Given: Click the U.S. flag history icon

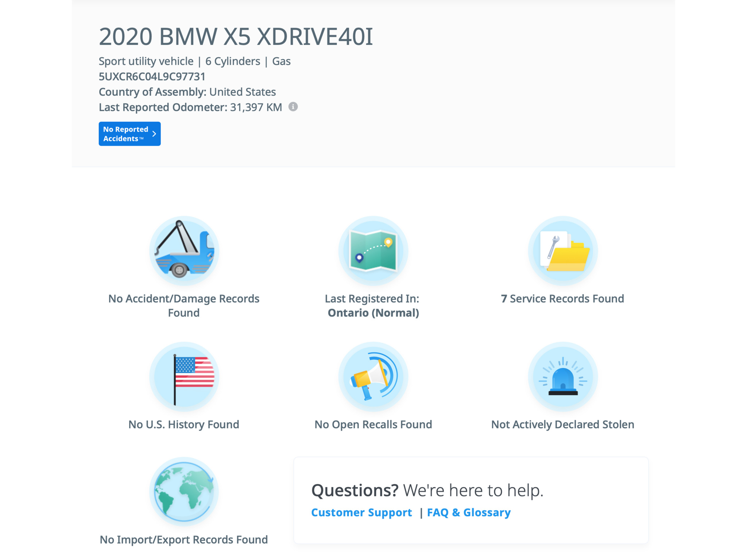Looking at the screenshot, I should (x=184, y=377).
